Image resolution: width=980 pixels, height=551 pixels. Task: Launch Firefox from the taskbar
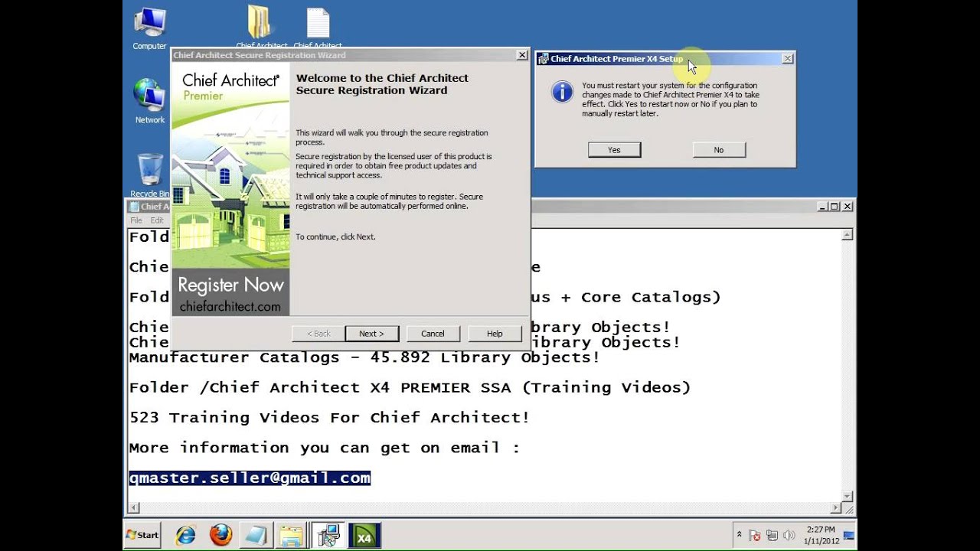[x=220, y=535]
